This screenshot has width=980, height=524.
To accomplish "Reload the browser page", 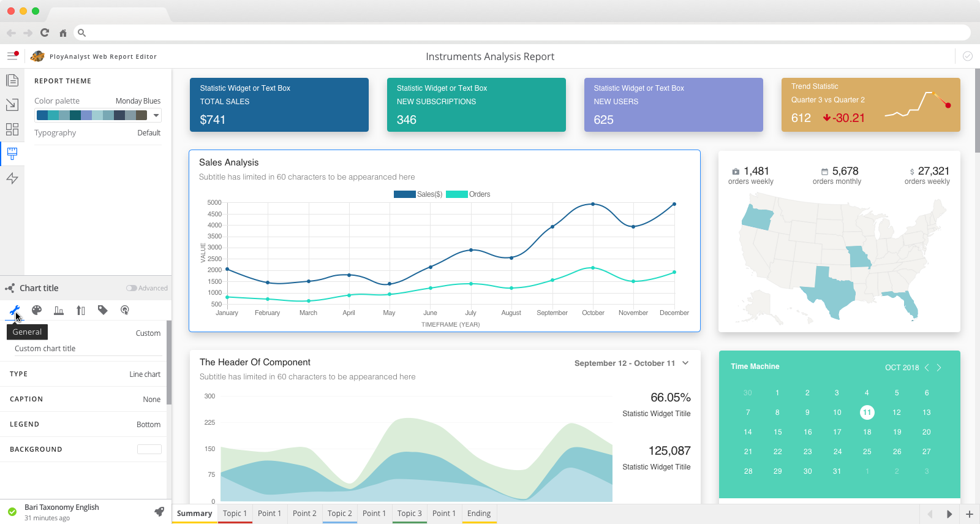I will [x=45, y=32].
